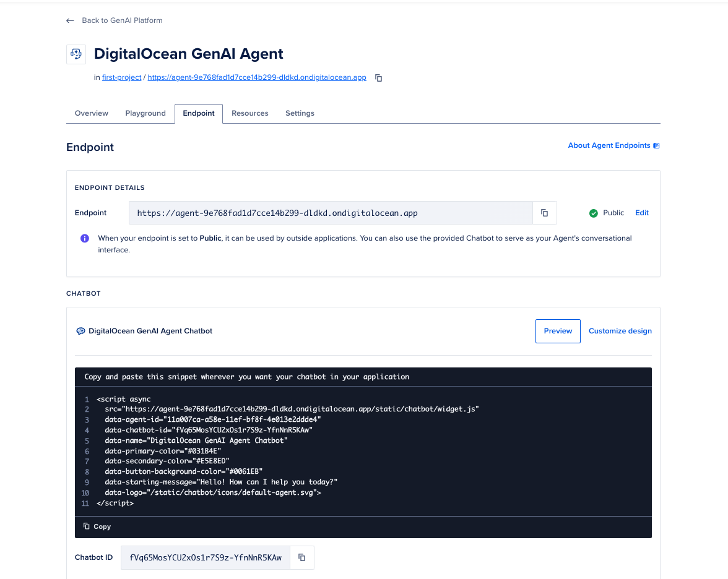Open Customize design link
Image resolution: width=728 pixels, height=579 pixels.
[620, 331]
